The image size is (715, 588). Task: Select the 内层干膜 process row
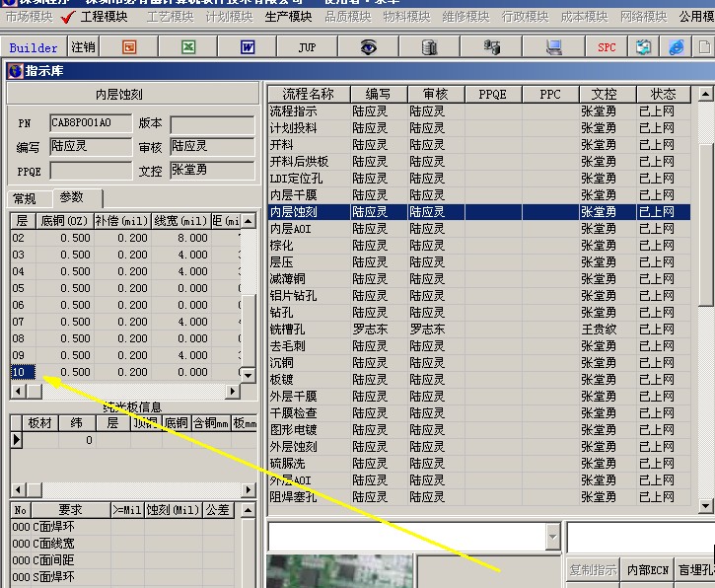pos(479,195)
